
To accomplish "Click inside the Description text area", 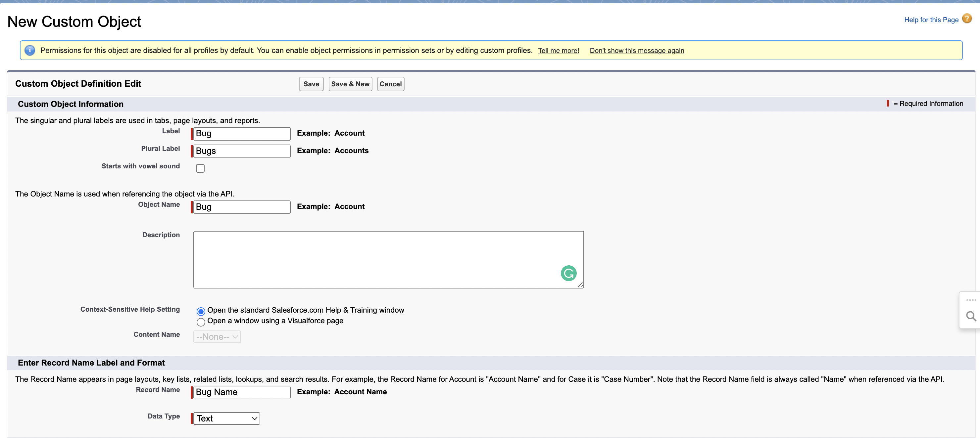I will point(380,259).
